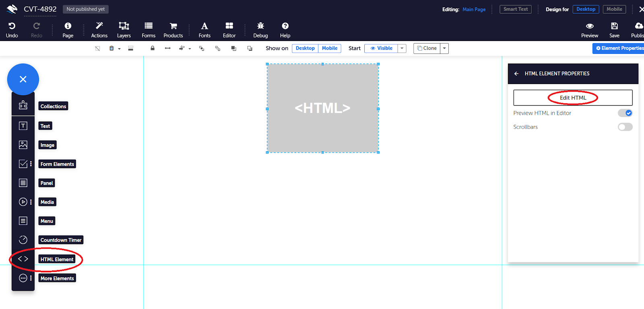This screenshot has width=644, height=309.
Task: Click the More Elements label
Action: [57, 278]
